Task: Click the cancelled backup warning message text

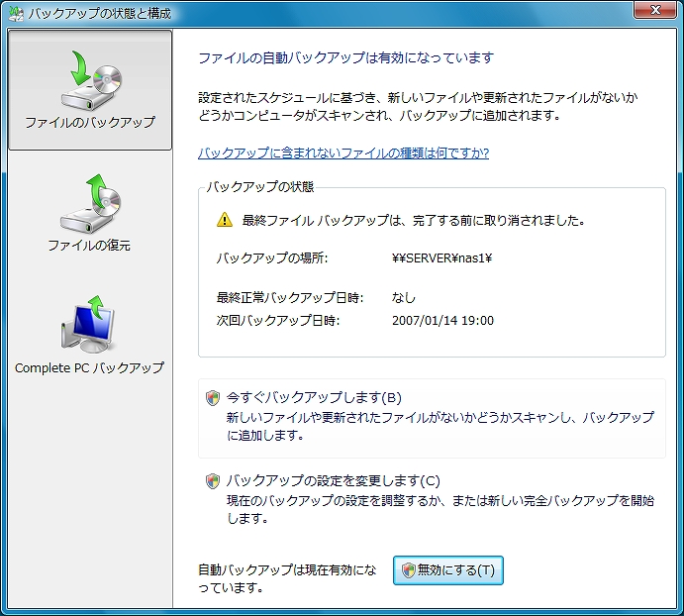Action: tap(414, 221)
